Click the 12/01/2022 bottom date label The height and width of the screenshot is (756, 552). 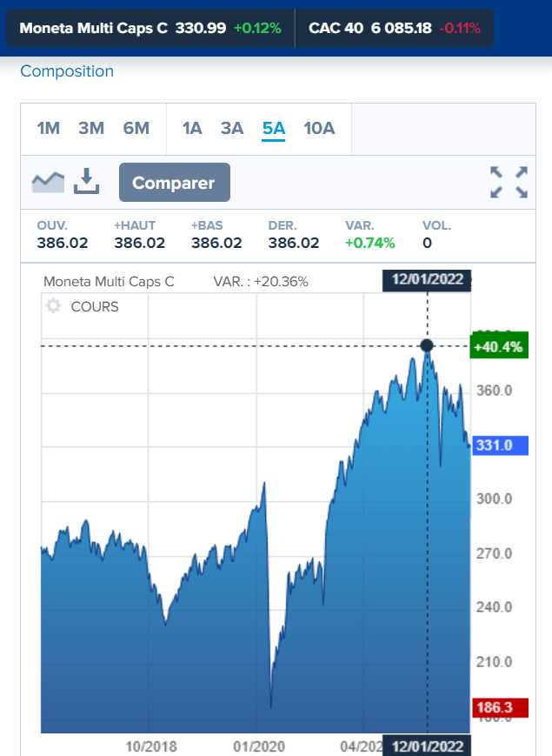click(427, 746)
